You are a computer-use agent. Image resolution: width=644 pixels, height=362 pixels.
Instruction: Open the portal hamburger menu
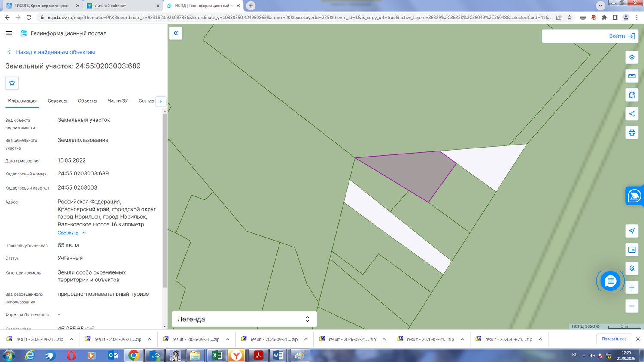pyautogui.click(x=9, y=33)
